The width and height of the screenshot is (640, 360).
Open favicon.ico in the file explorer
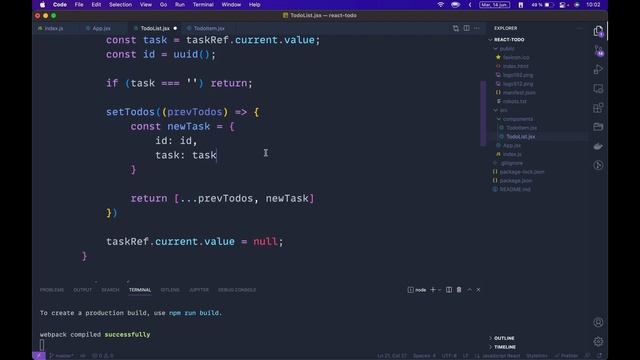516,58
